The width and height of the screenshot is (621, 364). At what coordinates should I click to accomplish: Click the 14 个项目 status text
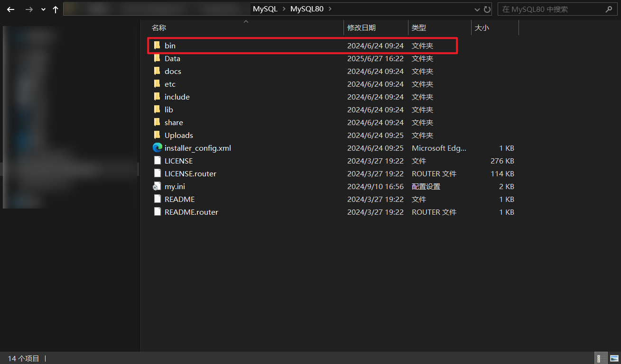click(23, 358)
